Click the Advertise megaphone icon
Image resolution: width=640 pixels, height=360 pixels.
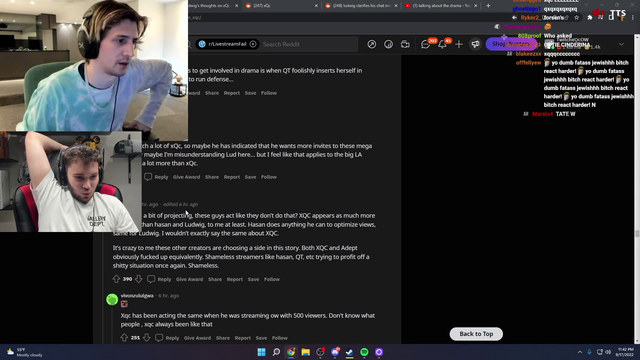pyautogui.click(x=476, y=44)
